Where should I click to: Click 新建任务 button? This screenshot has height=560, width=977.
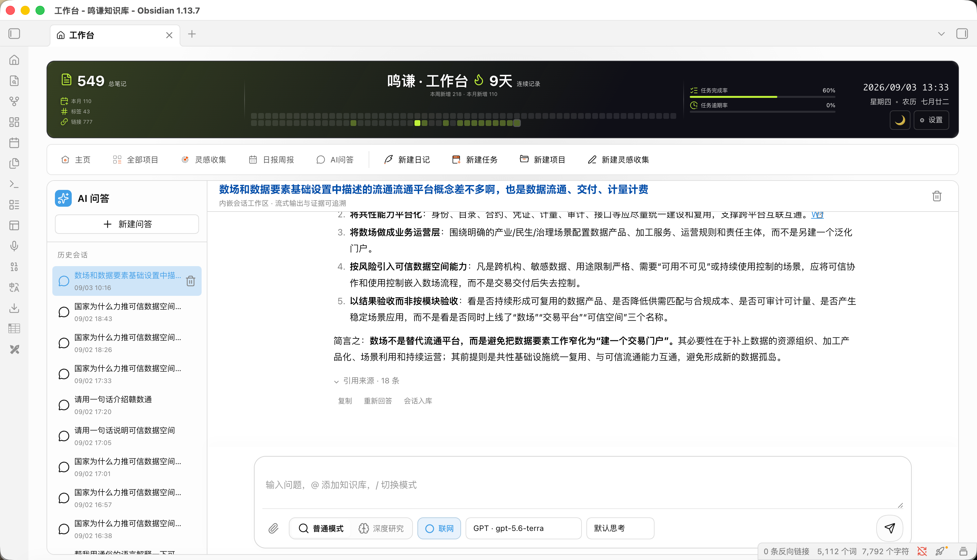pyautogui.click(x=475, y=160)
